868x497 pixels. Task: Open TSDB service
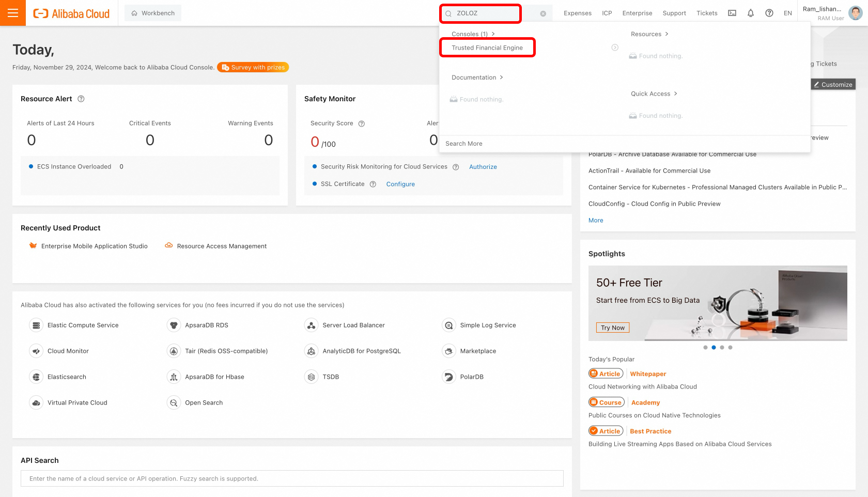(322, 377)
